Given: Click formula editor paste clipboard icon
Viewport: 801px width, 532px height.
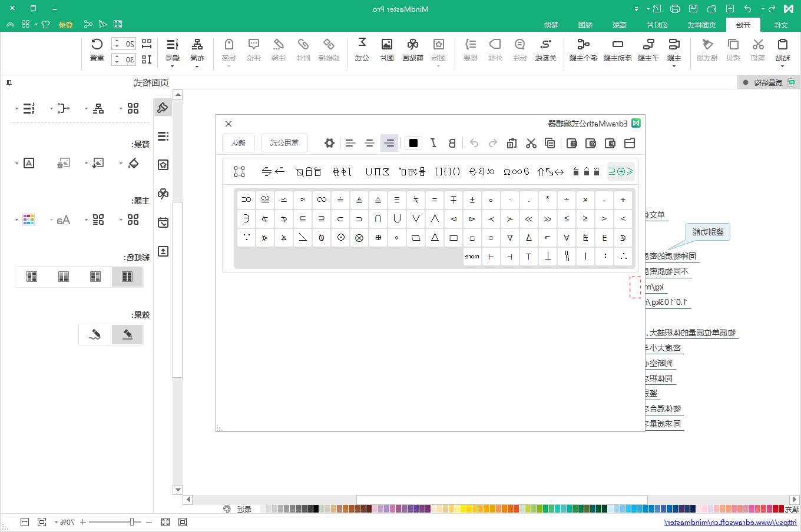Looking at the screenshot, I should coord(512,143).
